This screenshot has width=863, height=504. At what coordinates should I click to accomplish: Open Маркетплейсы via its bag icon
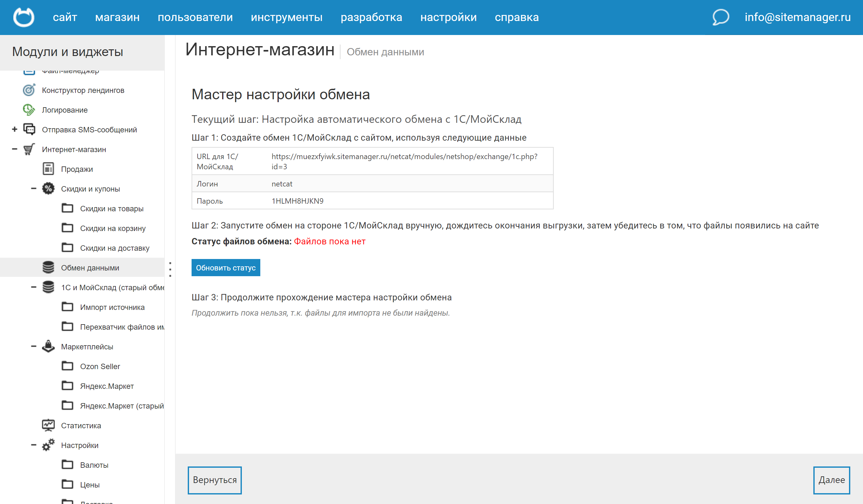coord(48,346)
